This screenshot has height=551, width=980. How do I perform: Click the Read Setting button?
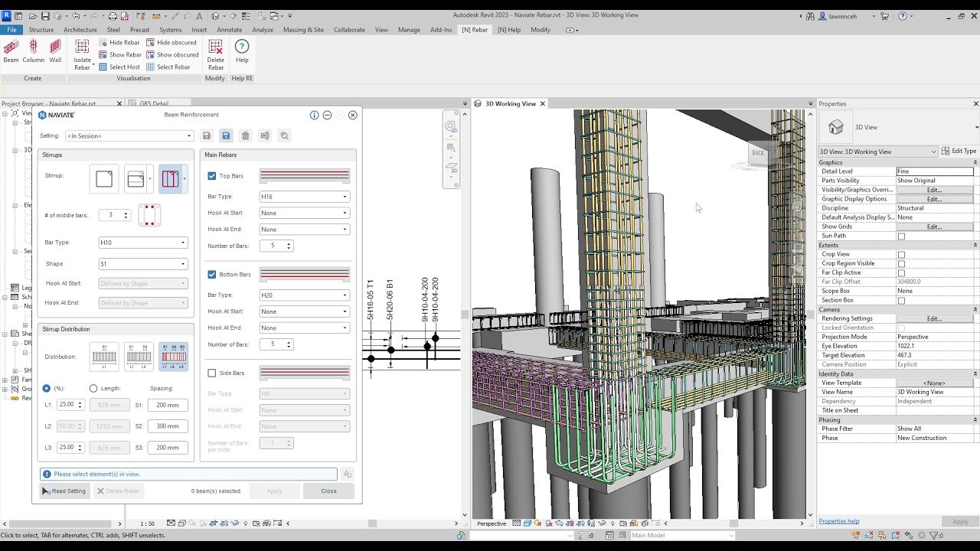(x=64, y=491)
